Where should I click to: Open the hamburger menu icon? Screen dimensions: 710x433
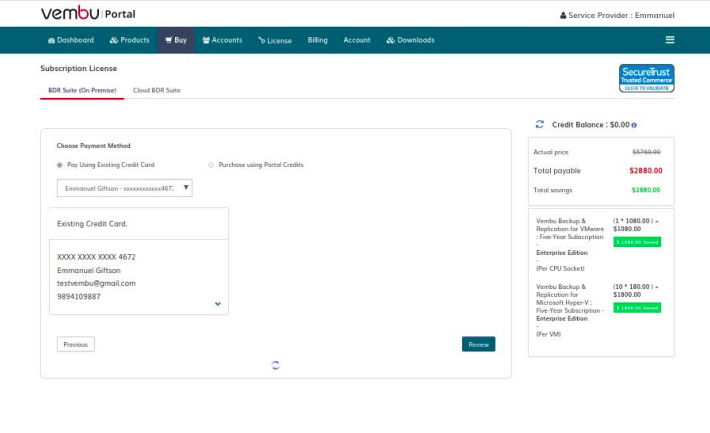[670, 40]
